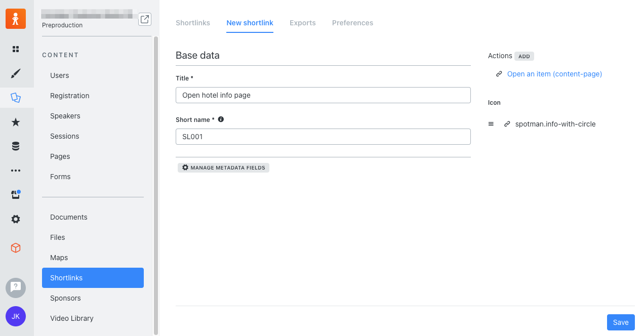Open the Preferences tab

tap(353, 23)
